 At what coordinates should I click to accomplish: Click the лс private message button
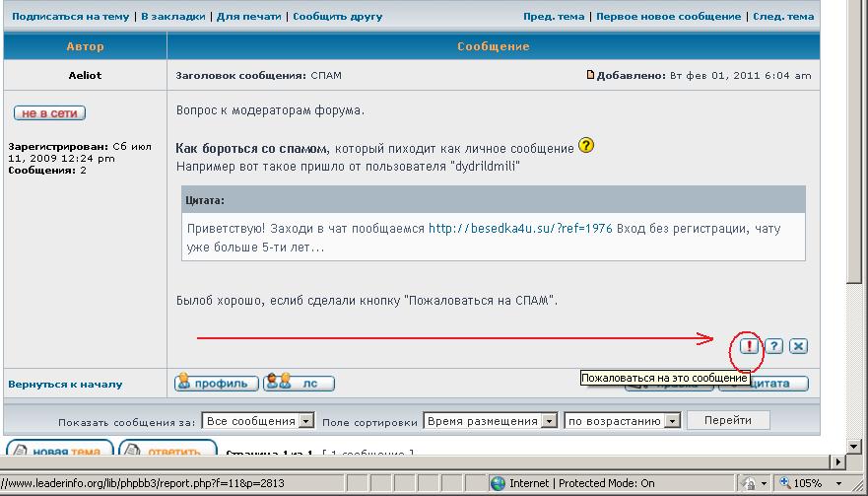[x=299, y=383]
